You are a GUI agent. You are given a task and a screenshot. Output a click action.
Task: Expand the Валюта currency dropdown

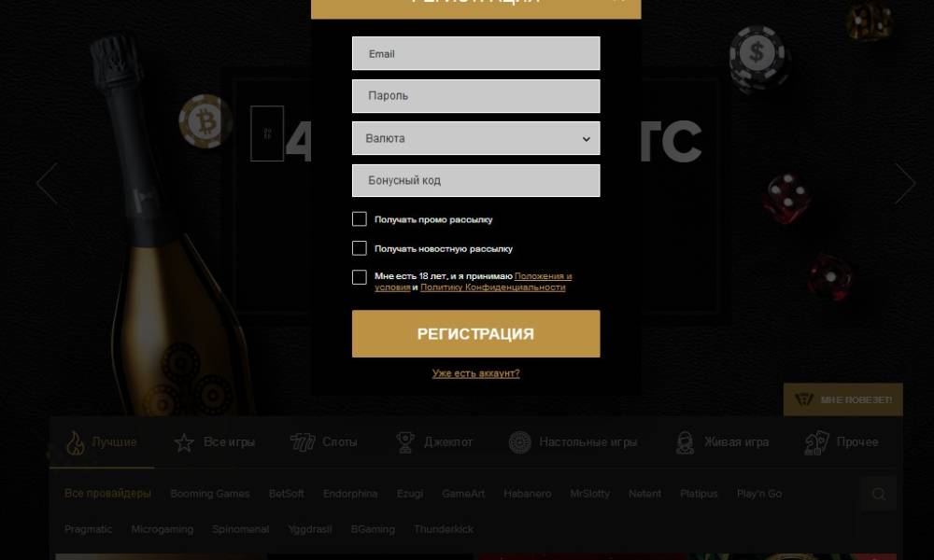pos(476,138)
